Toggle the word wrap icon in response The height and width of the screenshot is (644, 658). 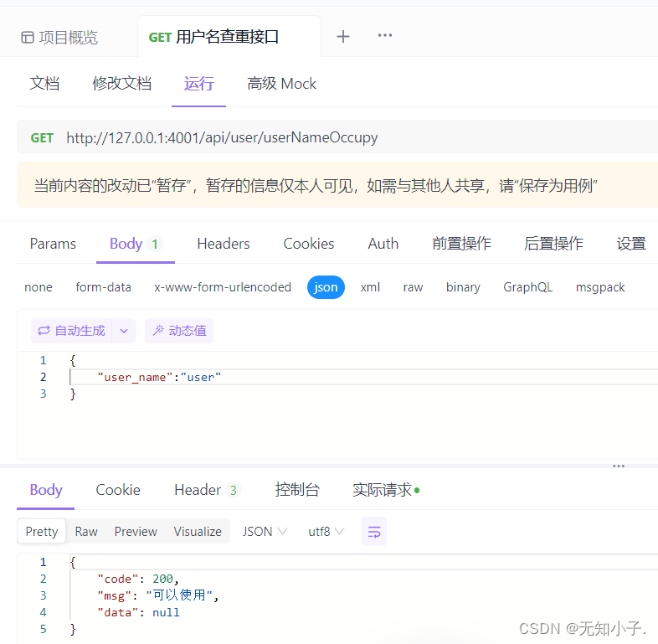pos(374,532)
